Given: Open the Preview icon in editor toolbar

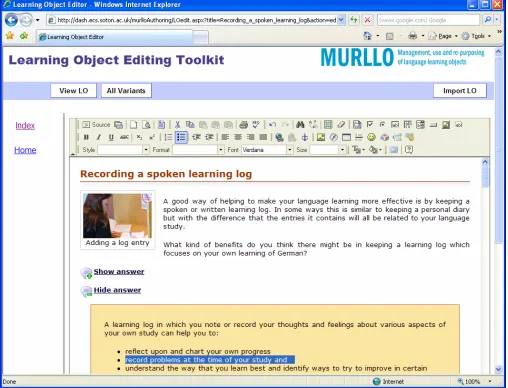Looking at the screenshot, I should [x=146, y=125].
